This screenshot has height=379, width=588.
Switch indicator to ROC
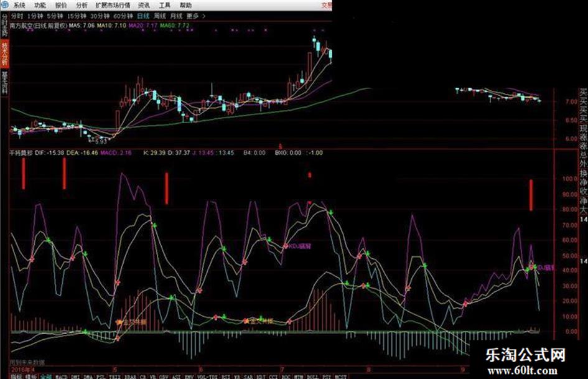click(x=286, y=376)
